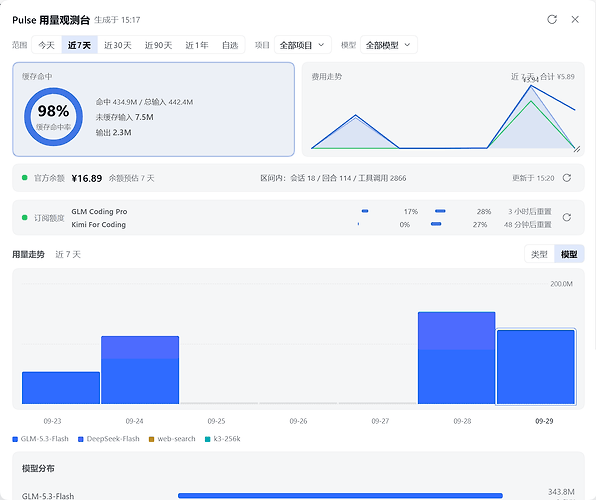Toggle k3-256k legend swatch
The height and width of the screenshot is (500, 596).
tap(208, 439)
